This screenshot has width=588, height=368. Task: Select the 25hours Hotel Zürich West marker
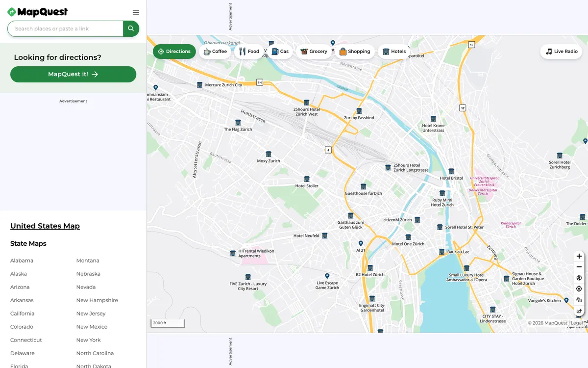pos(307,103)
